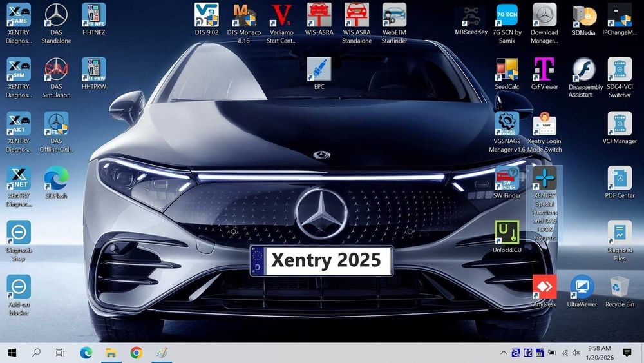This screenshot has width=644, height=363.
Task: Open Diagnosis Files icon
Action: tap(620, 232)
